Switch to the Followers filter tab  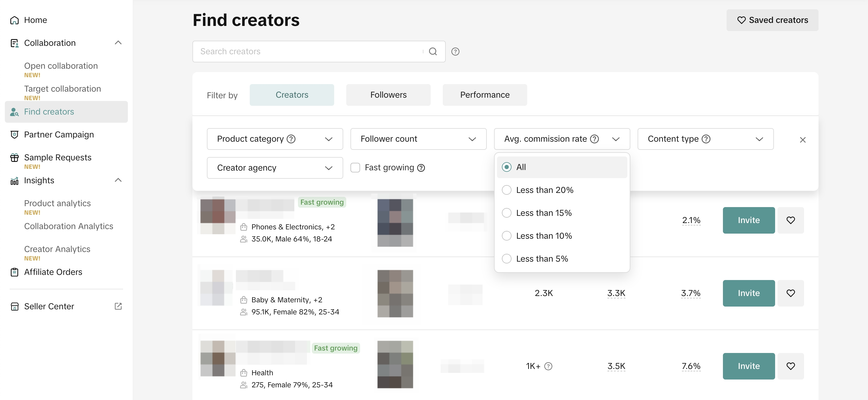coord(388,95)
